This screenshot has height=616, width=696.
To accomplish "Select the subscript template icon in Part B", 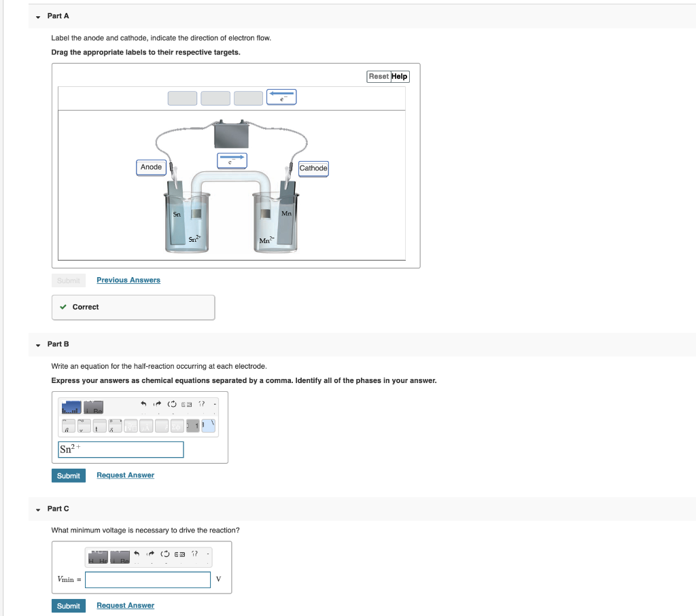I will (x=83, y=426).
